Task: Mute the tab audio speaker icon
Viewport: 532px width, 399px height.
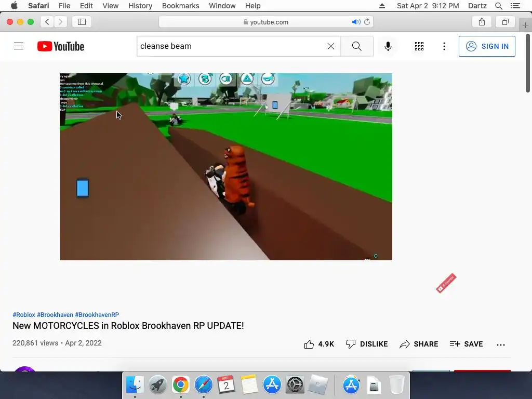Action: [356, 22]
